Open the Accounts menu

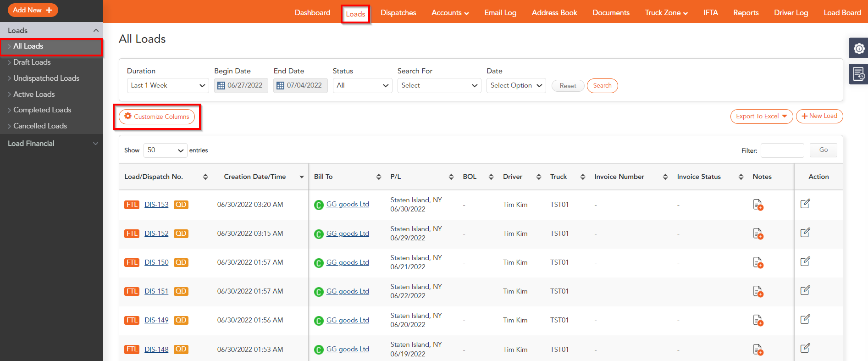point(450,13)
